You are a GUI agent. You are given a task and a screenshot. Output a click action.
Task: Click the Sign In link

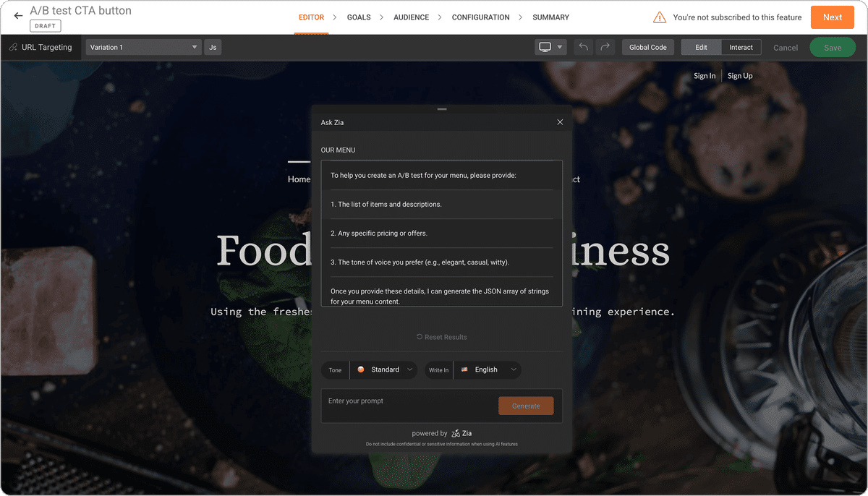pos(705,76)
